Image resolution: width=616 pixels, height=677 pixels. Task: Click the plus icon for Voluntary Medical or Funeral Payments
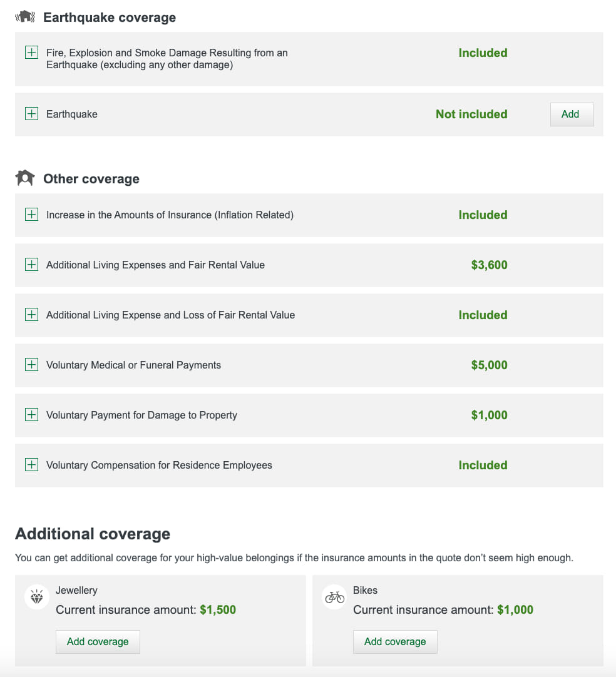[31, 365]
